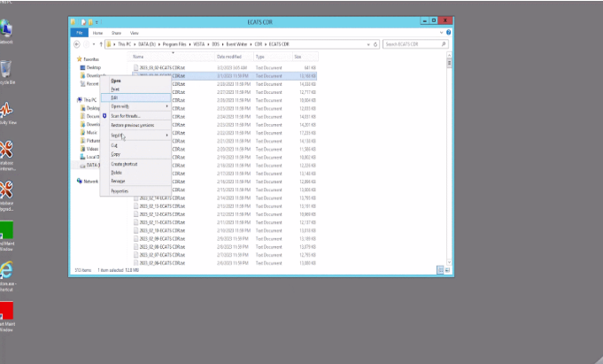
Task: Click the Search ECATS CDR field
Action: tap(412, 44)
